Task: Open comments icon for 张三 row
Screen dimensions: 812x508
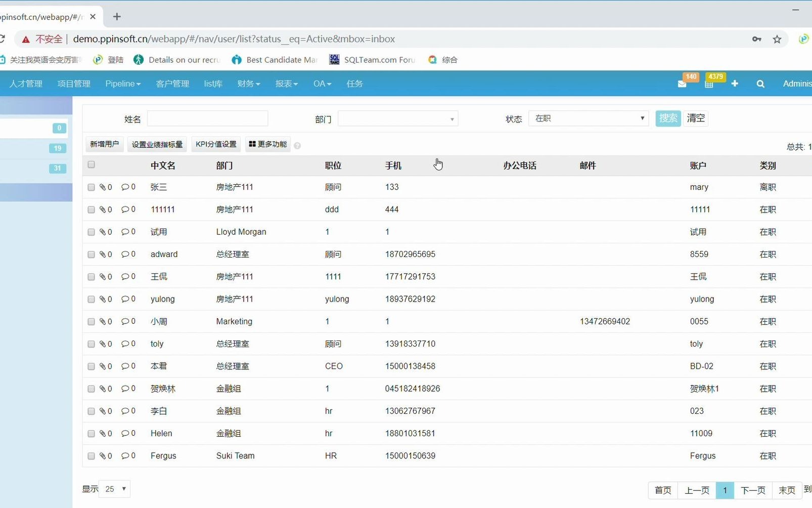Action: (x=125, y=187)
